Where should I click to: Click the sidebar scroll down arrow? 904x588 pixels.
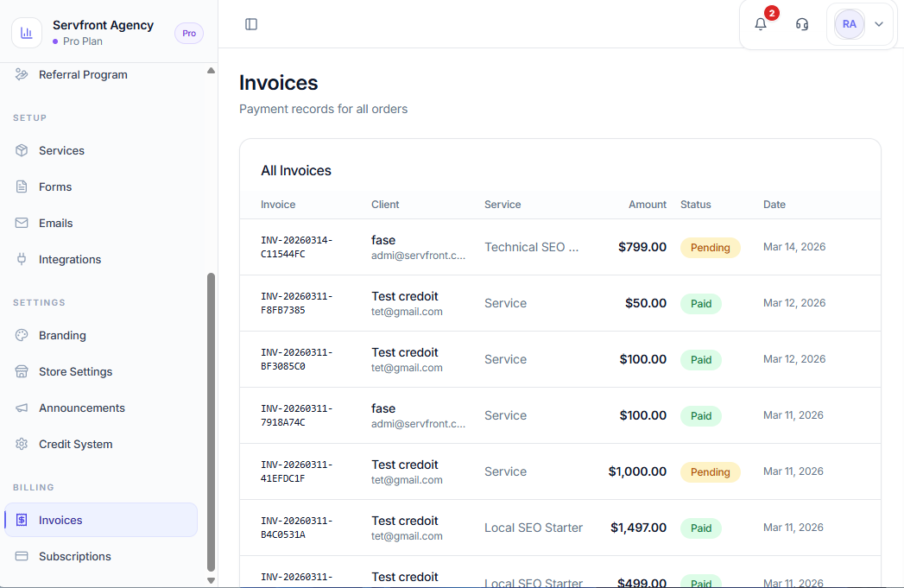pos(212,580)
